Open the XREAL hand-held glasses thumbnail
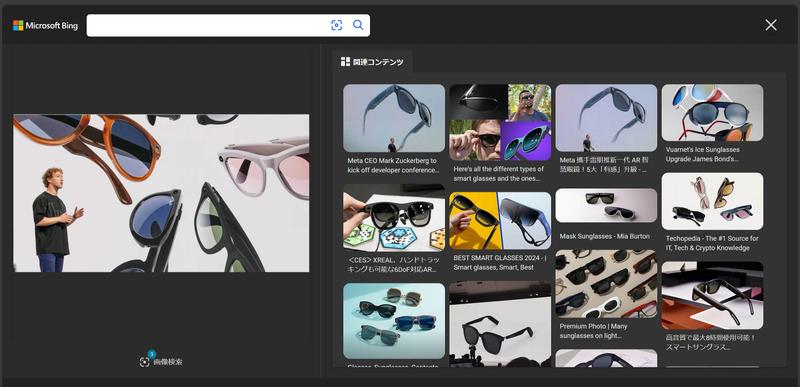800x387 pixels. [394, 218]
